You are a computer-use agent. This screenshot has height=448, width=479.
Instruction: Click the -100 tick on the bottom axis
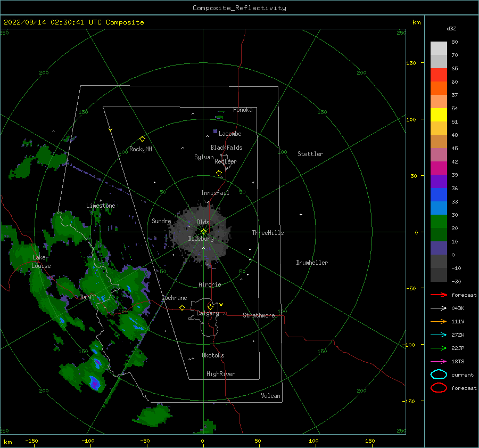click(x=88, y=441)
